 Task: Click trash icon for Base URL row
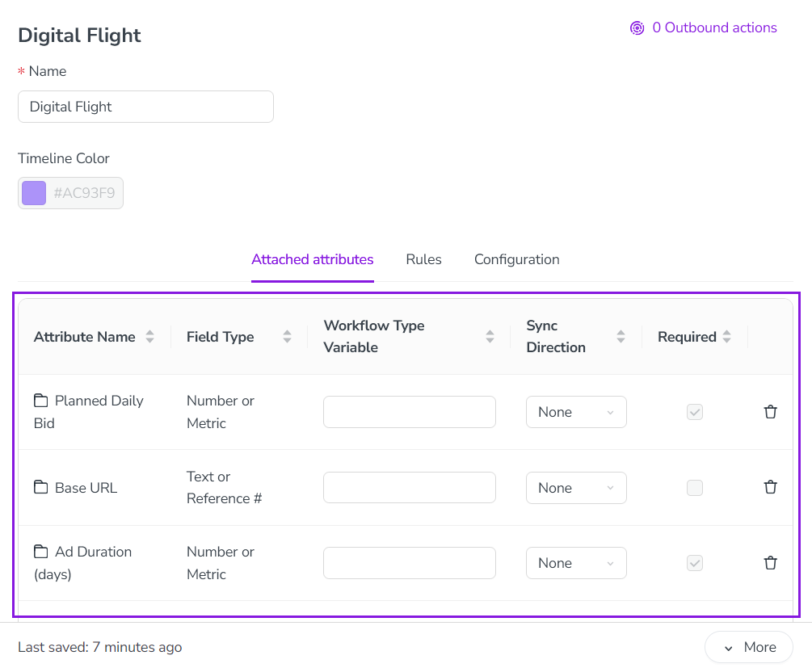point(770,487)
